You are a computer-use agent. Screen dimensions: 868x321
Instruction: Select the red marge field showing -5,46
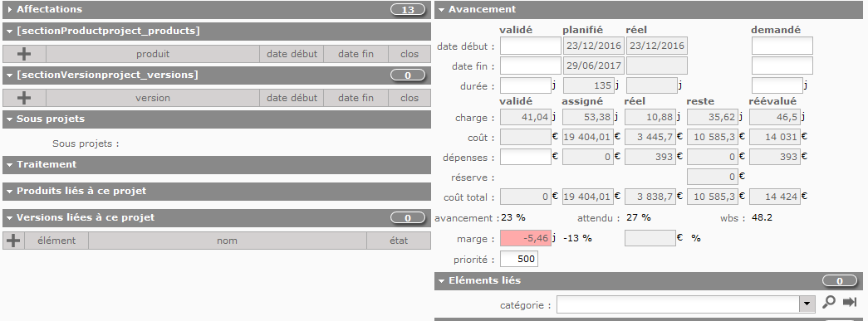(x=526, y=238)
